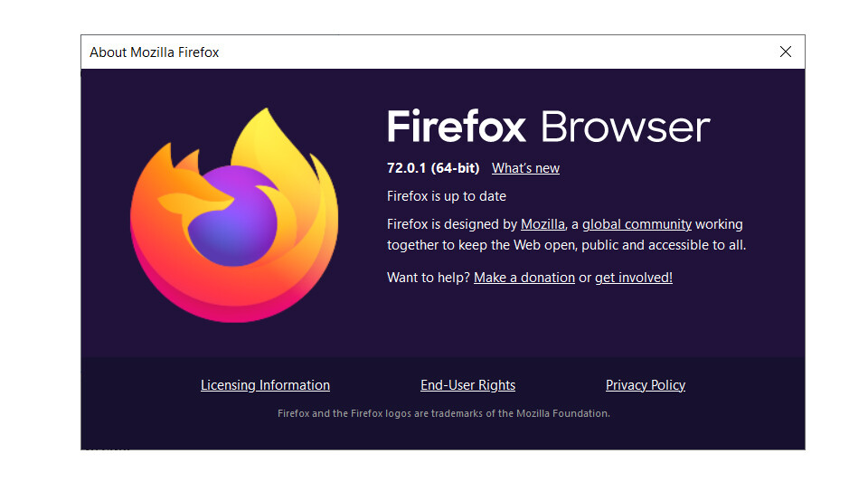Click the Want to help? text
The image size is (868, 491).
point(428,278)
